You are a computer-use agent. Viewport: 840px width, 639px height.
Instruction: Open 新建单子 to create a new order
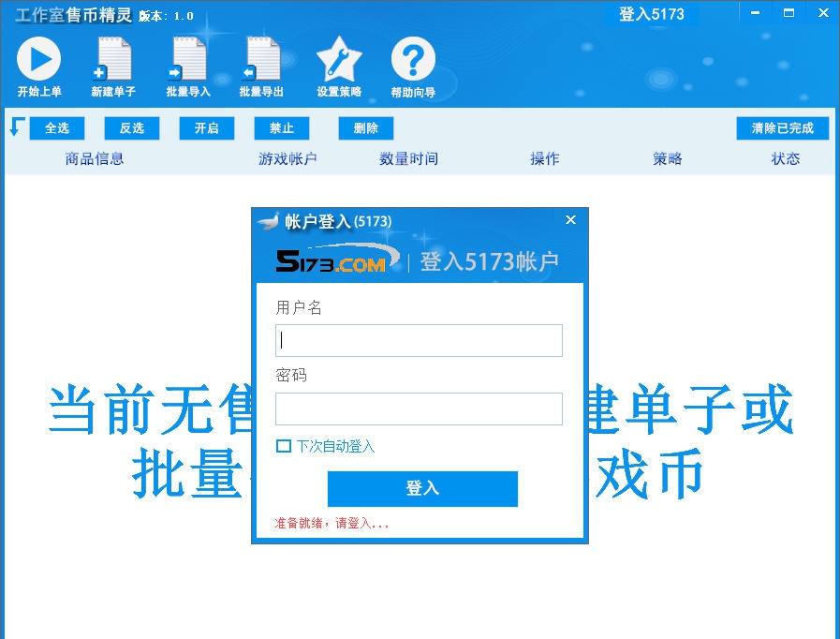(112, 58)
